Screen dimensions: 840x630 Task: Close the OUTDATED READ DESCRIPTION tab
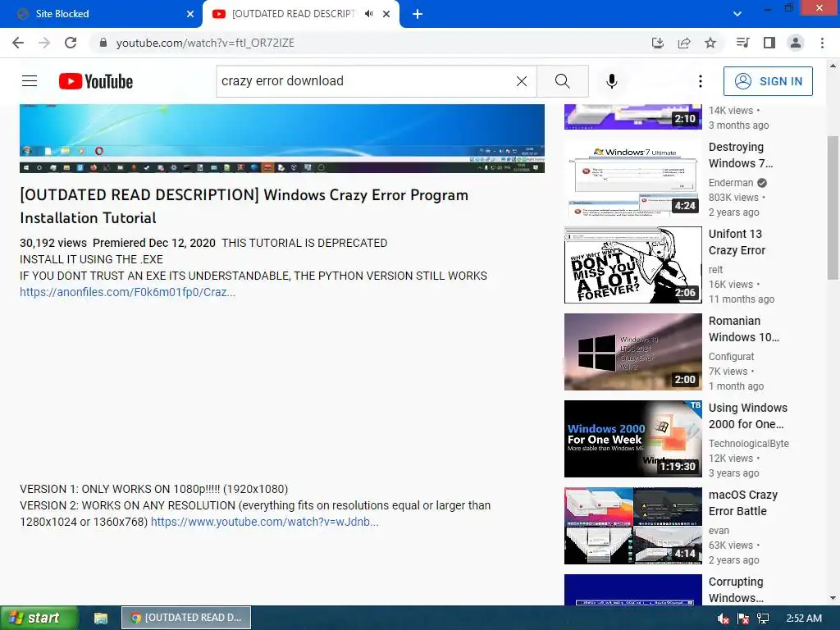pos(386,14)
